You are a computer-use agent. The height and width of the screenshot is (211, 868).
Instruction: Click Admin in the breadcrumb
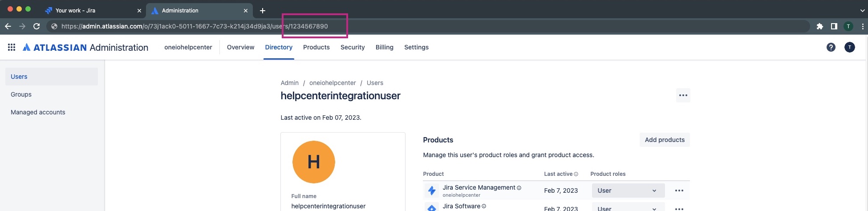pos(290,83)
